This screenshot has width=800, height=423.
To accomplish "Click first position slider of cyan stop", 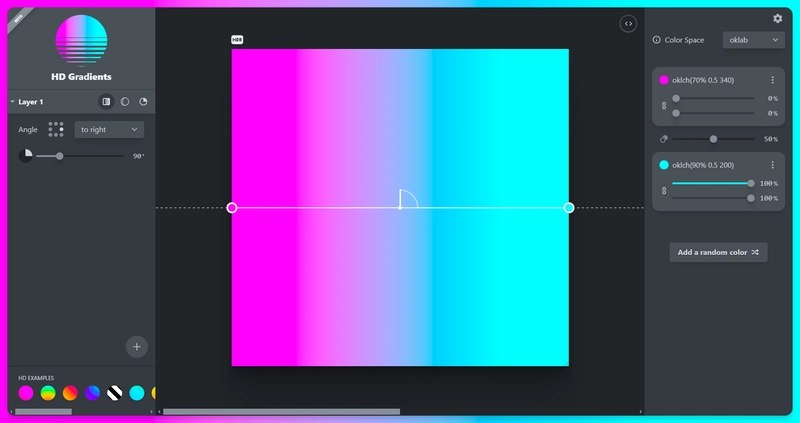I will (713, 183).
